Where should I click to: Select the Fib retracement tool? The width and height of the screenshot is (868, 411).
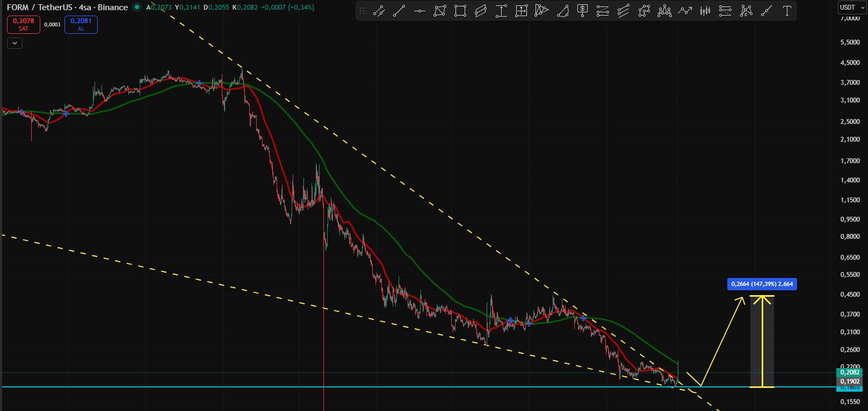tap(603, 11)
